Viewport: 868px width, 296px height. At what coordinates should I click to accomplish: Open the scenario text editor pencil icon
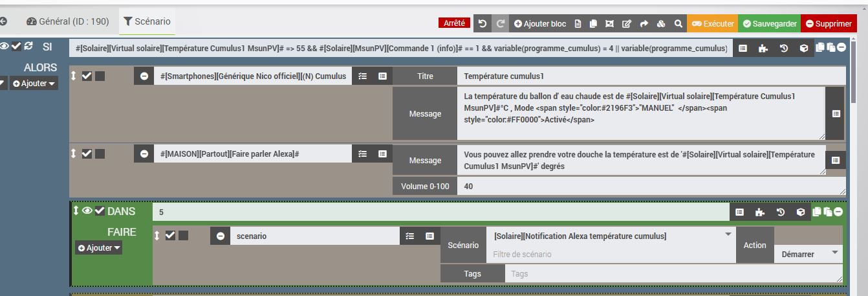(x=626, y=23)
